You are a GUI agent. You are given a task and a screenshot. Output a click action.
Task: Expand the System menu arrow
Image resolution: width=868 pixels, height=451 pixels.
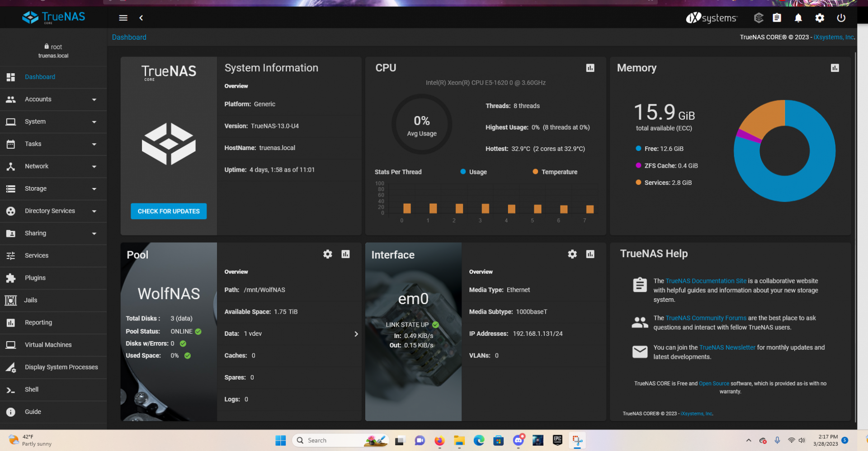click(x=94, y=122)
